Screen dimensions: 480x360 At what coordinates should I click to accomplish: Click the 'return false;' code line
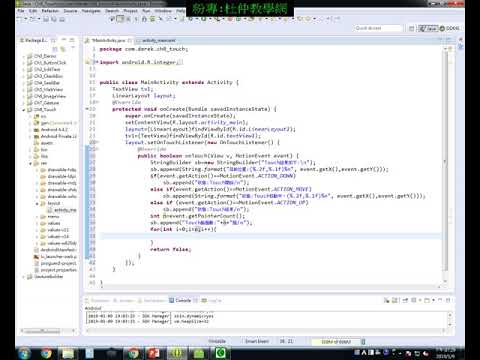(171, 249)
